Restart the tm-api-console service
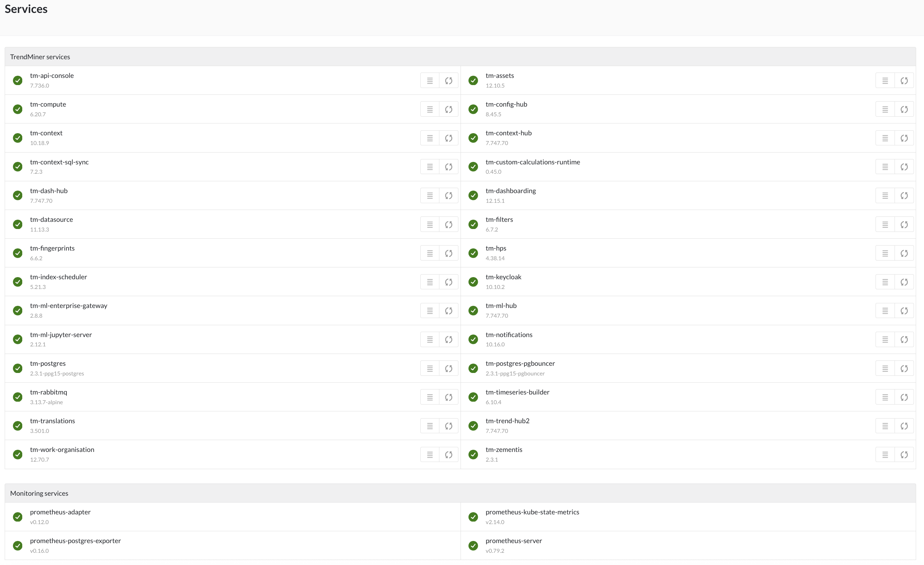This screenshot has width=924, height=565. pyautogui.click(x=448, y=81)
